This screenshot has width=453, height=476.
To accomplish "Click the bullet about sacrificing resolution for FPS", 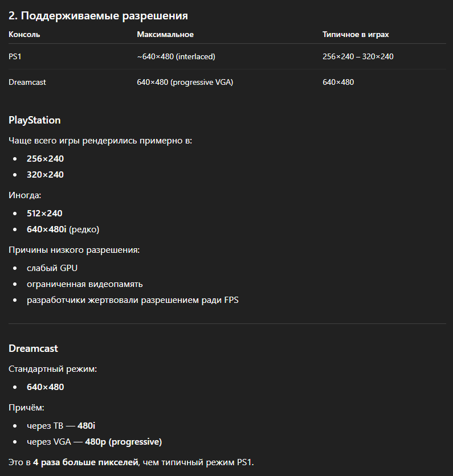I will [132, 300].
